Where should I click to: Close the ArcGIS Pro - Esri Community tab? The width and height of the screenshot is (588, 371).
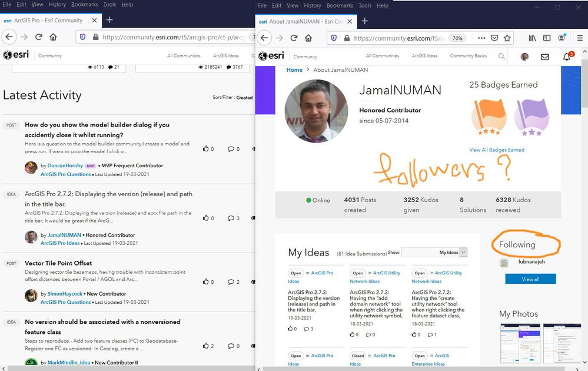point(95,20)
